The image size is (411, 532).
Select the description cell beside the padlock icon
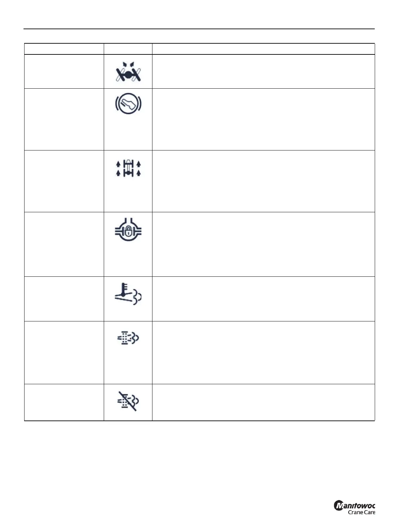pos(263,244)
